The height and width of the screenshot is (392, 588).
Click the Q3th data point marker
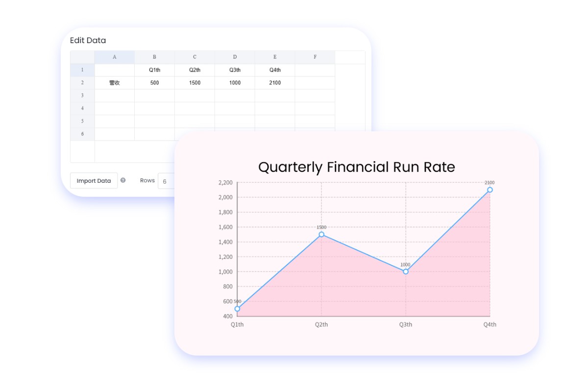point(406,271)
